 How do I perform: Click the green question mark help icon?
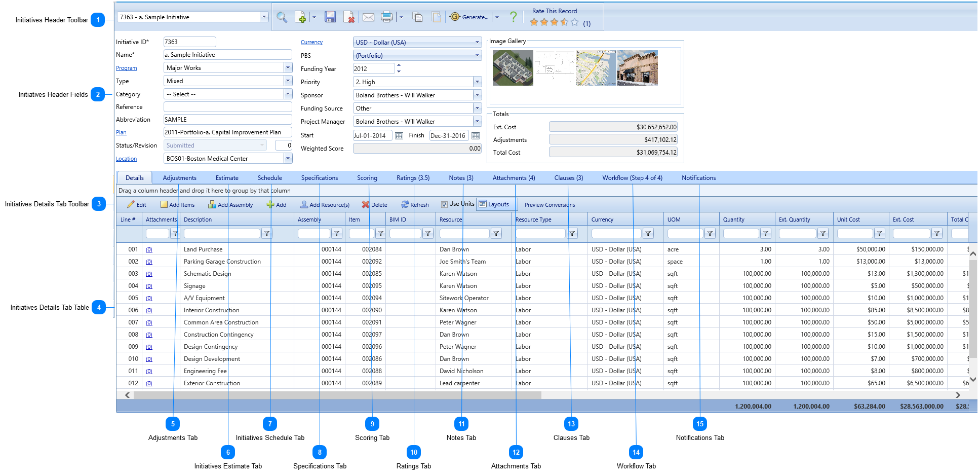[x=513, y=17]
